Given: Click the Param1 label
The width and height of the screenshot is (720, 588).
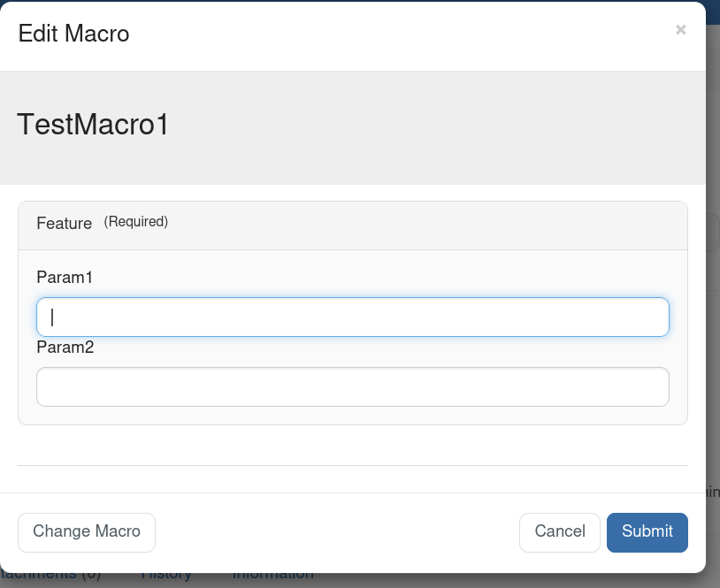Looking at the screenshot, I should click(65, 278).
